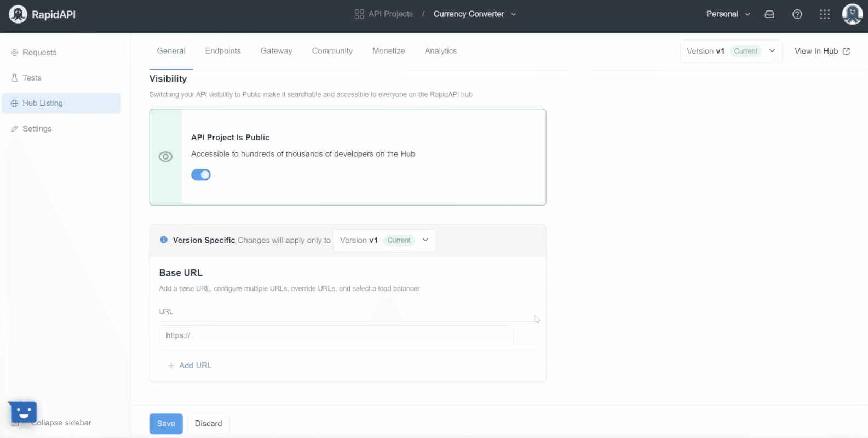Click the RapidAPI octopus logo
This screenshot has width=868, height=438.
click(18, 14)
